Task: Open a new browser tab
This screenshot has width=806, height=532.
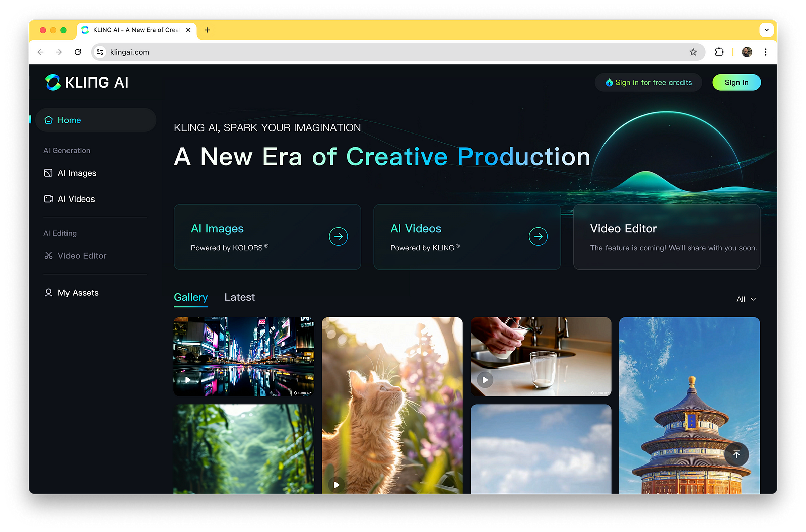Action: pyautogui.click(x=207, y=30)
